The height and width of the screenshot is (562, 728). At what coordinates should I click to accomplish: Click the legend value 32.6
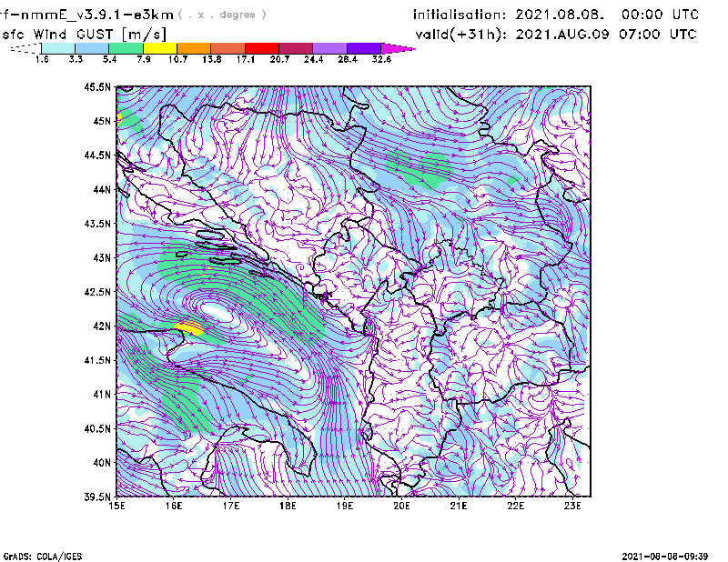pos(381,59)
